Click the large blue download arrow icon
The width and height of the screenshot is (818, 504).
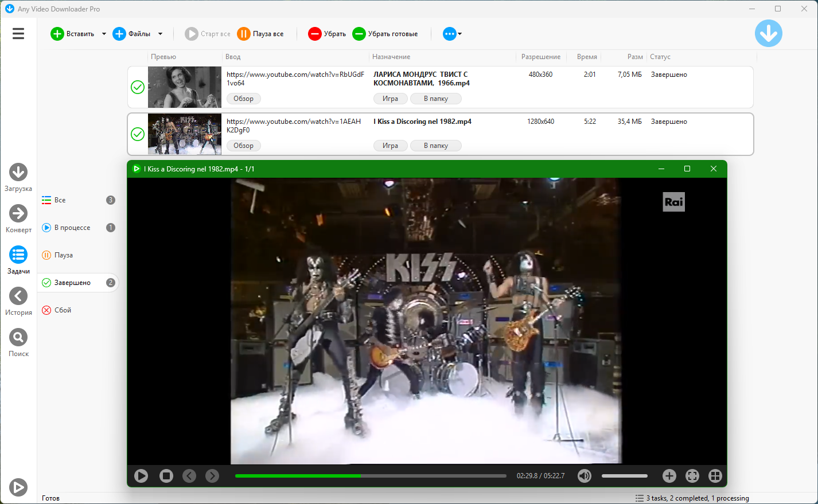(x=769, y=33)
